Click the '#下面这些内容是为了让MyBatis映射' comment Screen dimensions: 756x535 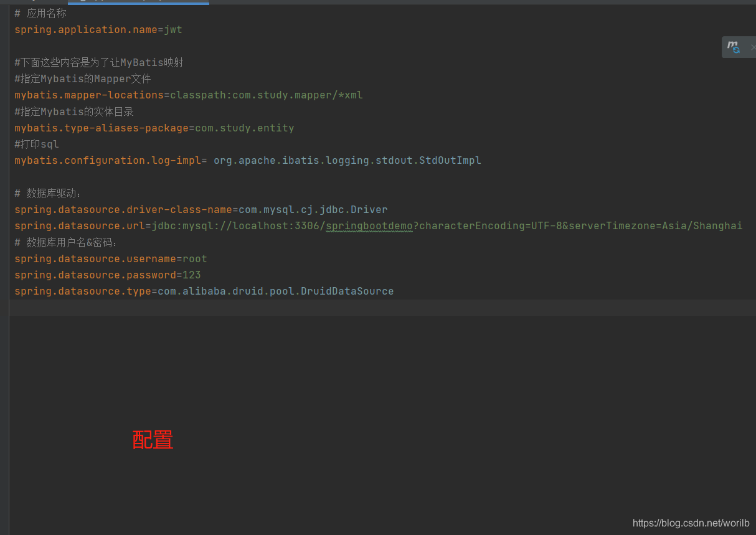click(x=98, y=62)
